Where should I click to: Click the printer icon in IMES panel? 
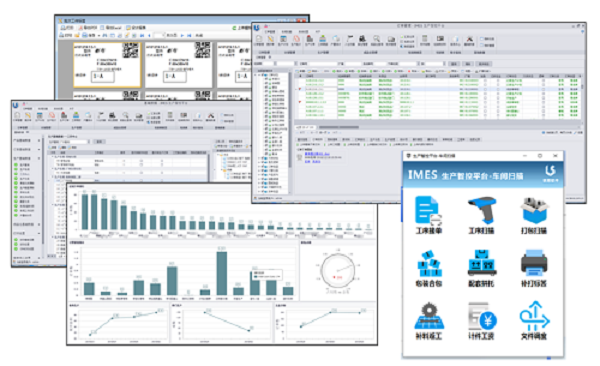(534, 263)
